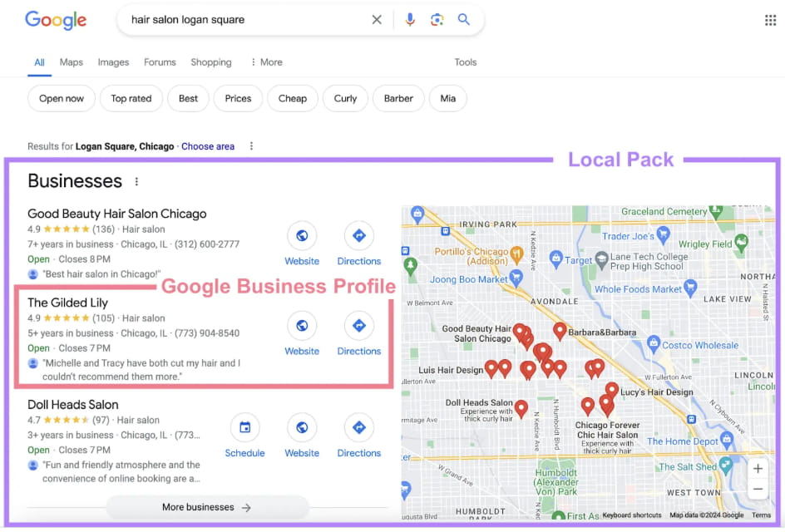Click the Joong Boo Market map marker
This screenshot has height=532, width=785.
tap(516, 278)
